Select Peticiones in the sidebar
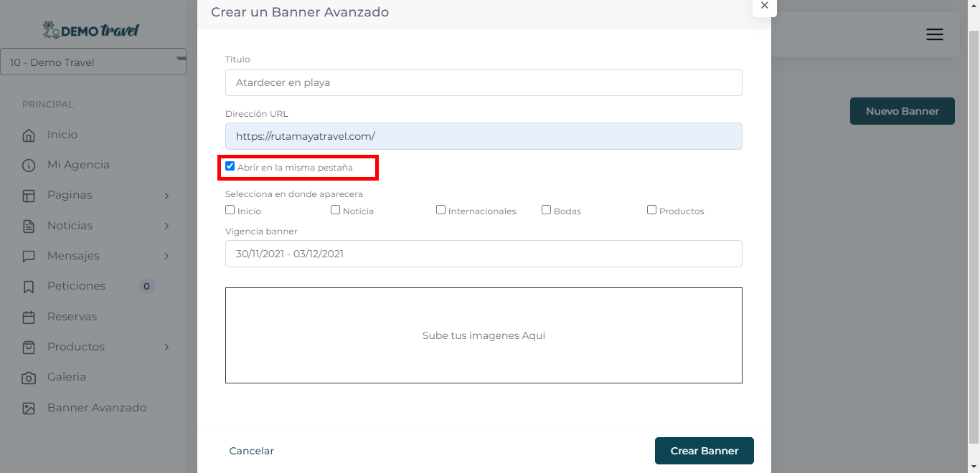Screen dimensions: 980x473 76,286
